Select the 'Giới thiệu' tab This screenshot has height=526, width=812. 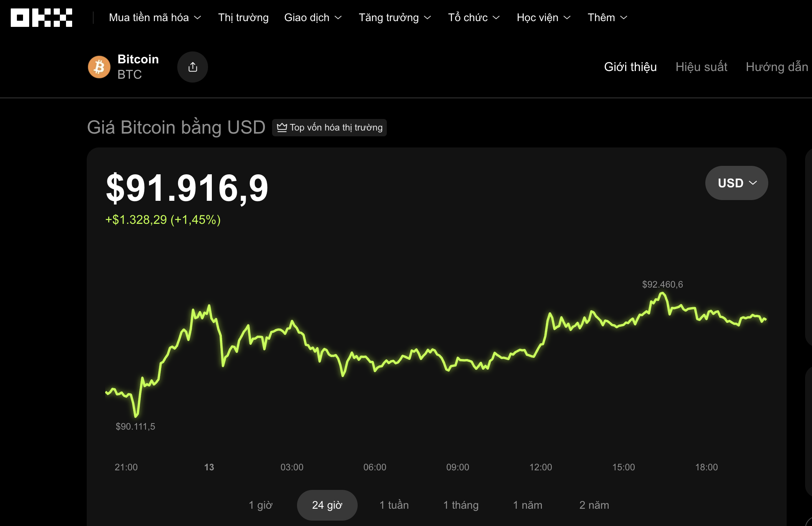(630, 67)
